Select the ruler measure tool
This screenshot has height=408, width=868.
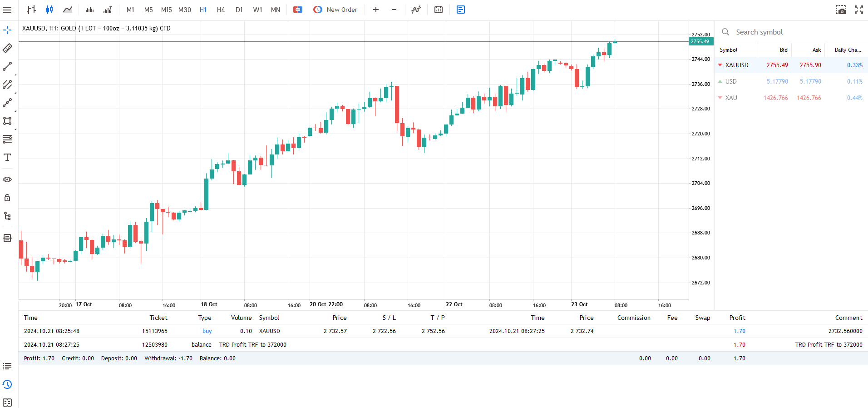click(x=7, y=48)
